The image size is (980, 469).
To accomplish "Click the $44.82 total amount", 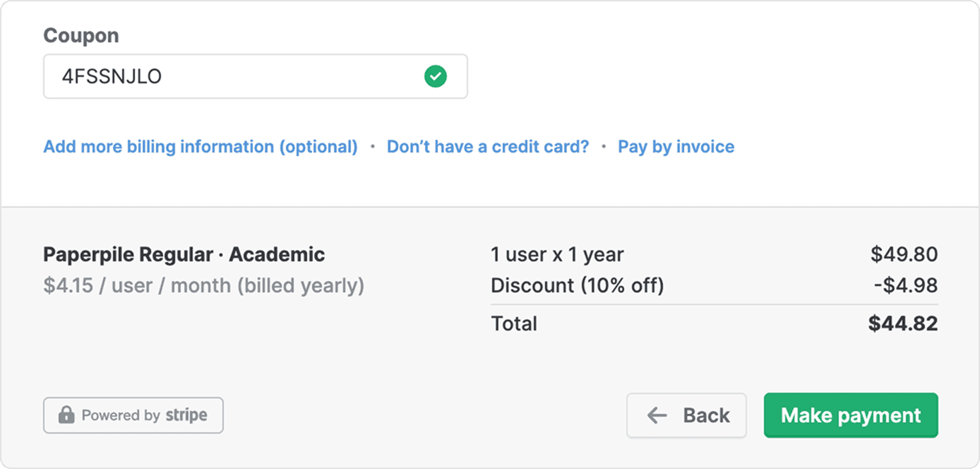I will click(903, 323).
